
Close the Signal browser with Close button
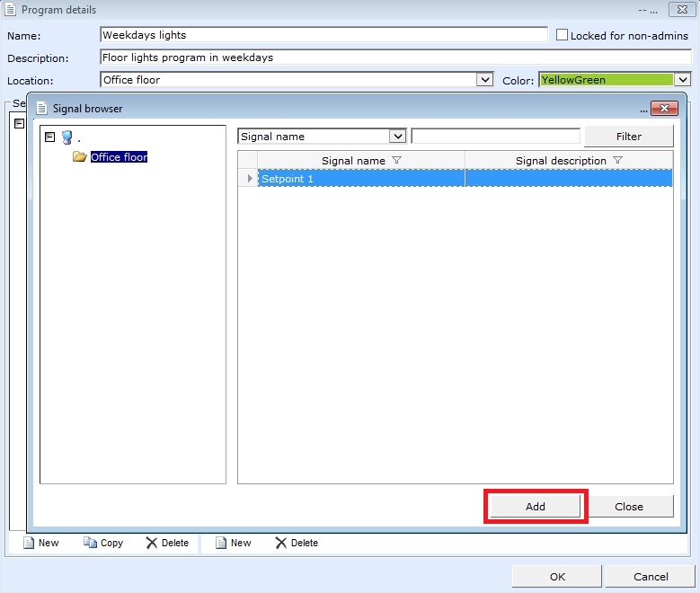(x=629, y=507)
